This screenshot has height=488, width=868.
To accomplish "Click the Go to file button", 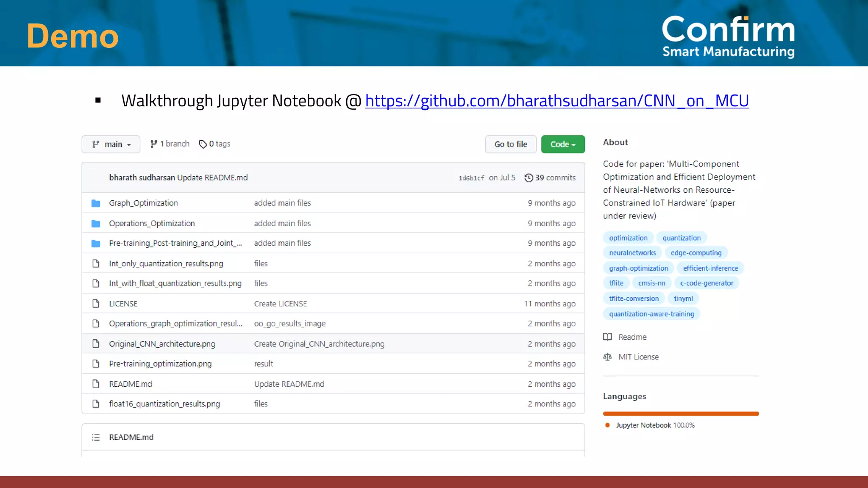I will (511, 144).
